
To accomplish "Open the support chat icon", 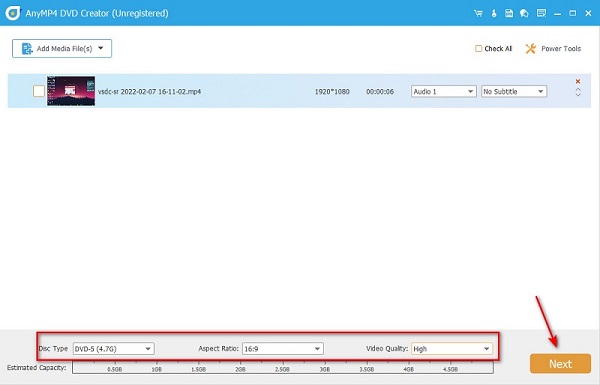I will pyautogui.click(x=524, y=13).
